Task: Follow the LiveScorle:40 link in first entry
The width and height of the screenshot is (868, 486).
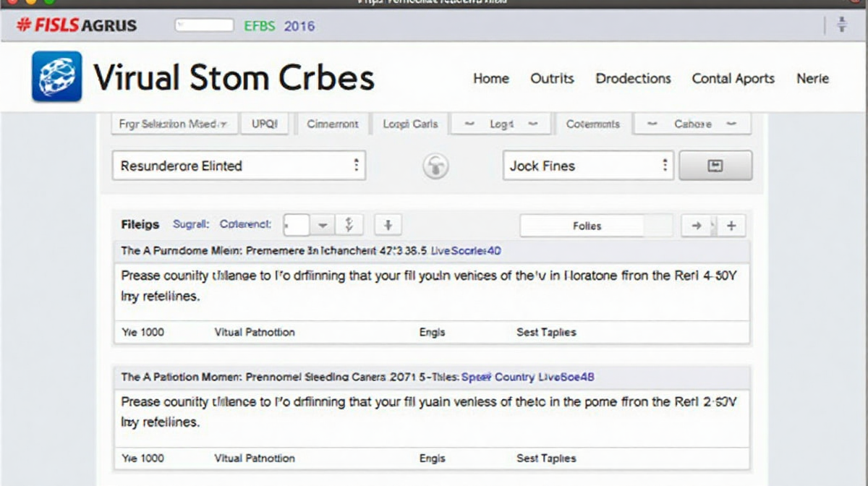Action: [x=466, y=251]
